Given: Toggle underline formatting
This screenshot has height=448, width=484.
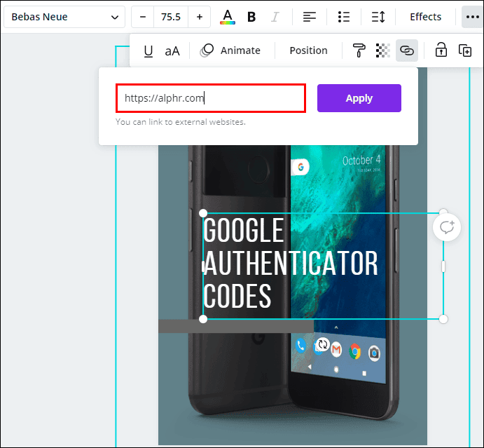Looking at the screenshot, I should click(x=148, y=50).
